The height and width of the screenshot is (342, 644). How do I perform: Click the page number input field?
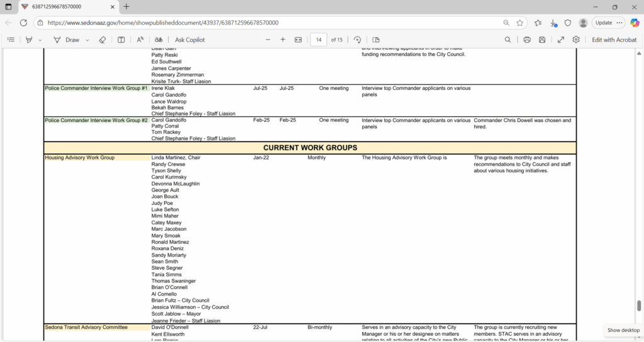coord(319,40)
